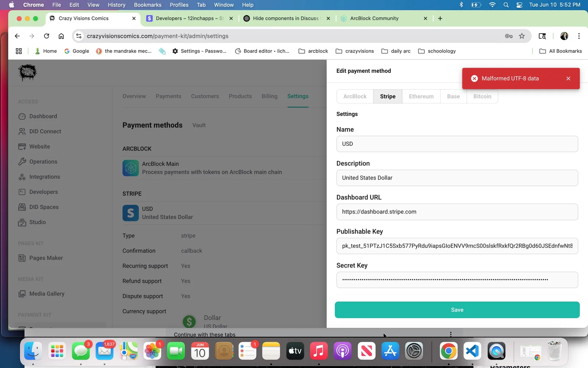Open the Overview admin tab
The height and width of the screenshot is (368, 588).
tap(134, 96)
